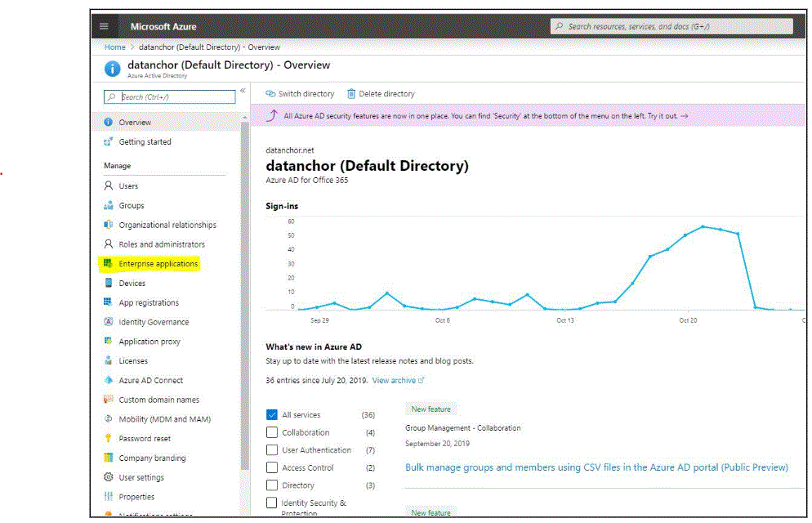The image size is (812, 523).
Task: Click the Azure AD Connect icon
Action: pyautogui.click(x=108, y=380)
